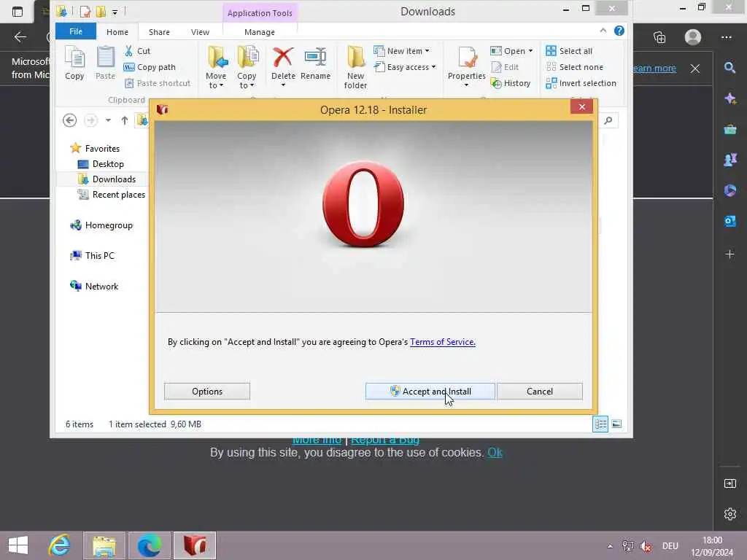The image size is (747, 560).
Task: Cancel the Opera installer
Action: pyautogui.click(x=539, y=392)
